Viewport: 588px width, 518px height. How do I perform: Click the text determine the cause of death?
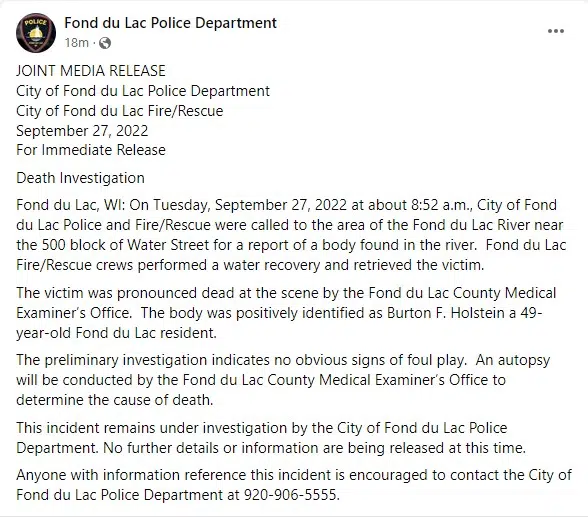click(x=114, y=400)
